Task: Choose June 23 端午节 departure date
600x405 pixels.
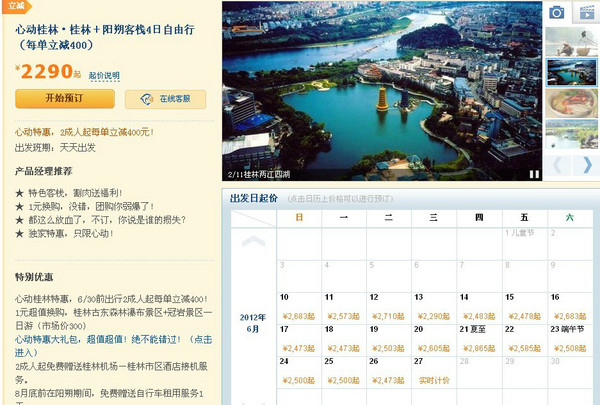Action: tap(568, 339)
